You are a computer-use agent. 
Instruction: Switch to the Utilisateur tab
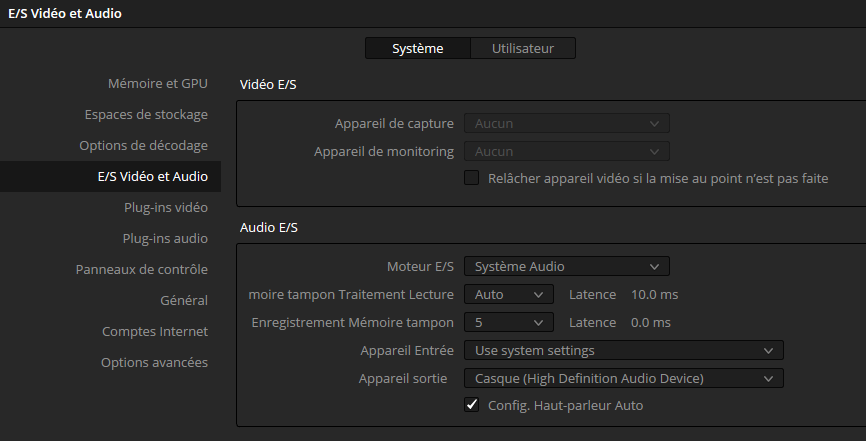pos(523,48)
